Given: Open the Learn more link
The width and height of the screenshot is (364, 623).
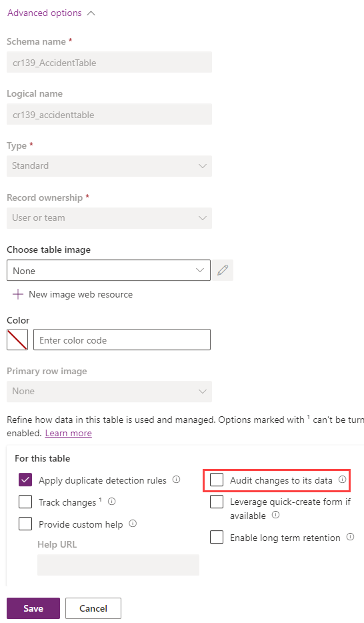Looking at the screenshot, I should coord(68,433).
